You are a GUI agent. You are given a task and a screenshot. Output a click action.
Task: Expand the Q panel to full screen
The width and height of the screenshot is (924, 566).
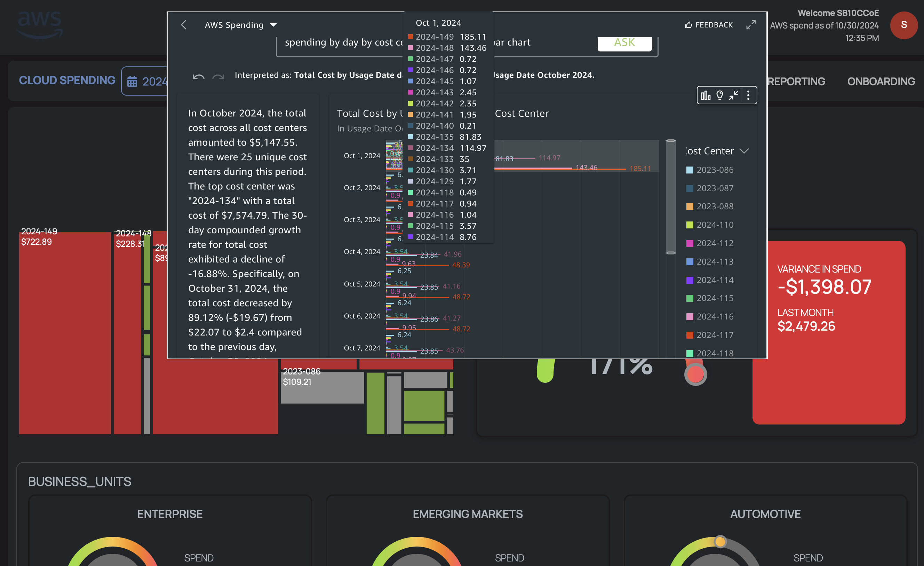tap(751, 25)
